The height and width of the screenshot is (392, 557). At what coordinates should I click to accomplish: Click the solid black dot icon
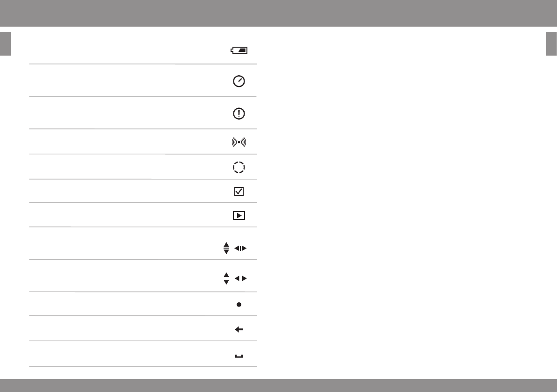[x=239, y=304]
